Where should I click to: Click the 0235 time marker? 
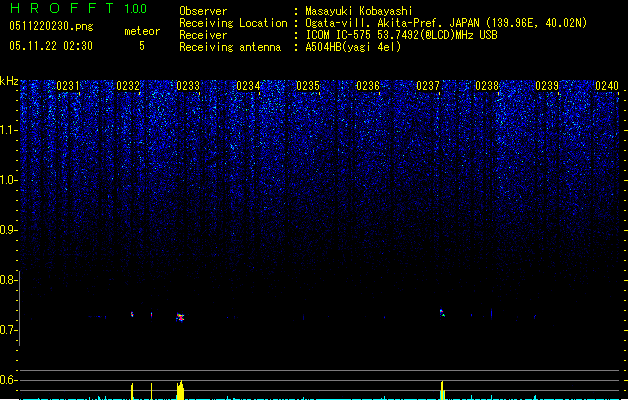click(308, 86)
